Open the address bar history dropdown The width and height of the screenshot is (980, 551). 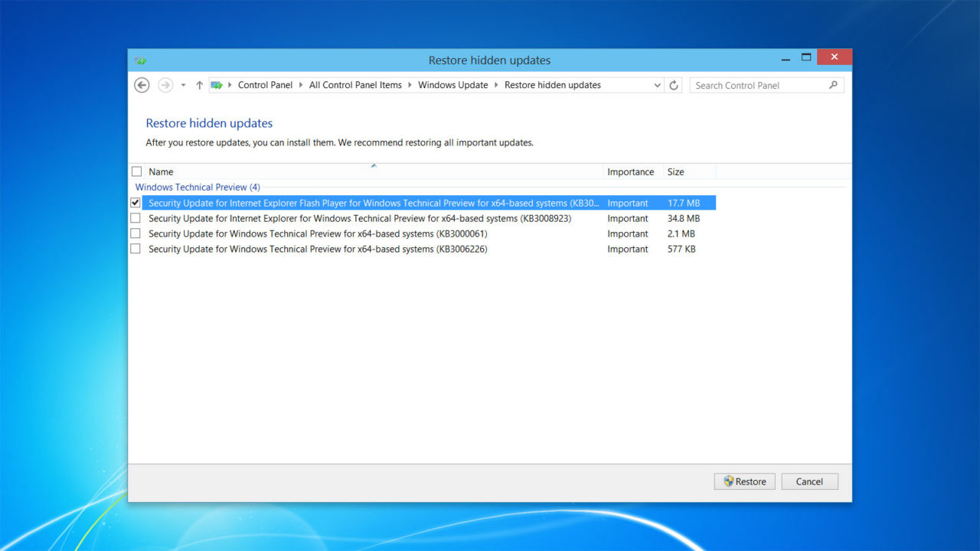click(x=657, y=85)
